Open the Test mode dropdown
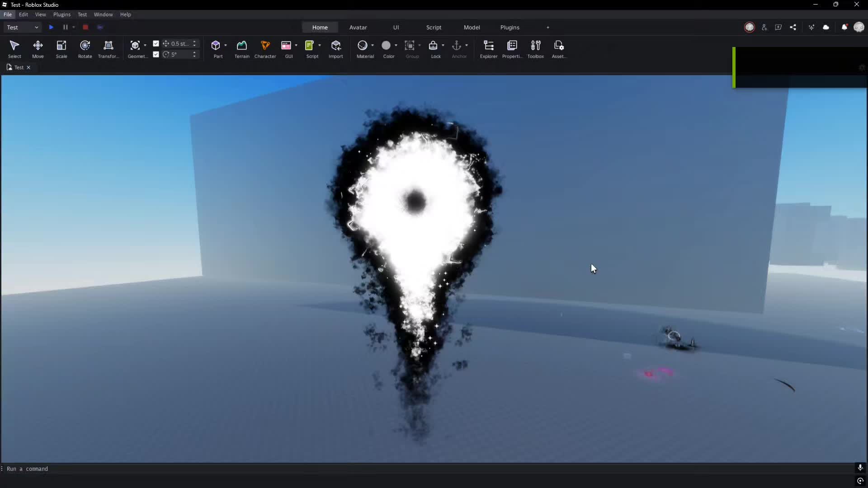The width and height of the screenshot is (868, 488). tap(23, 28)
